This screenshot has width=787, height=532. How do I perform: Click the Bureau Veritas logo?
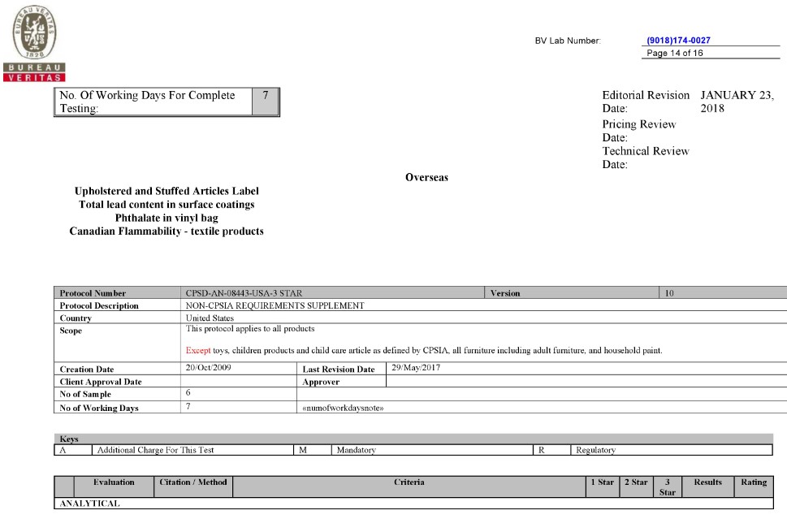33,41
